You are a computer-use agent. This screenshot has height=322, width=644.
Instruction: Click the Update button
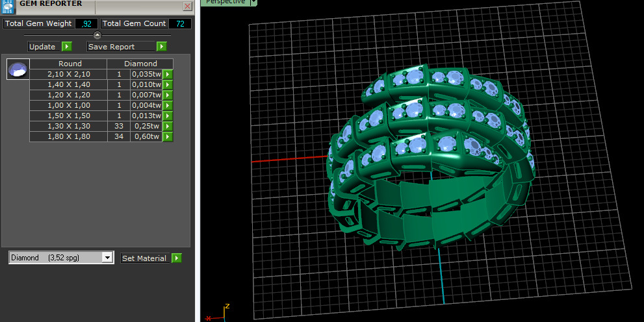(44, 47)
